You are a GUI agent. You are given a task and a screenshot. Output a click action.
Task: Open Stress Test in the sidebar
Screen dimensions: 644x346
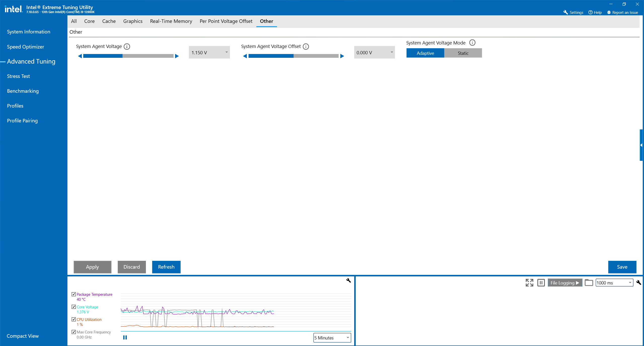click(x=18, y=76)
